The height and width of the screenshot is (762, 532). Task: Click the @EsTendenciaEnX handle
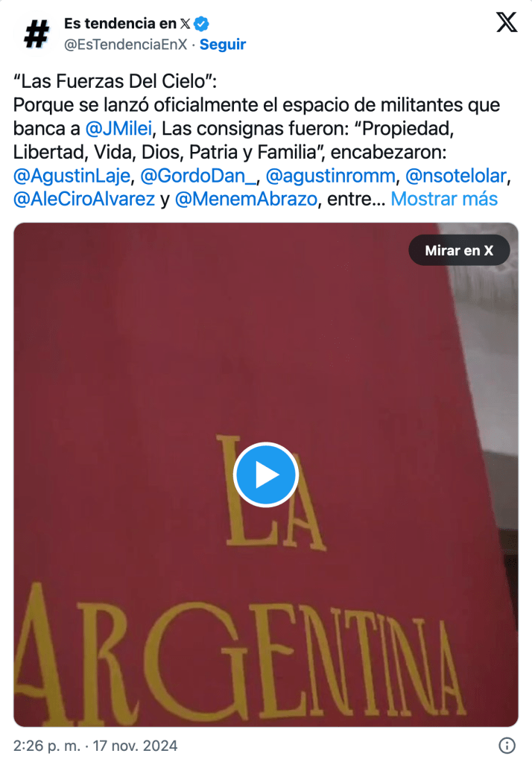click(x=125, y=44)
